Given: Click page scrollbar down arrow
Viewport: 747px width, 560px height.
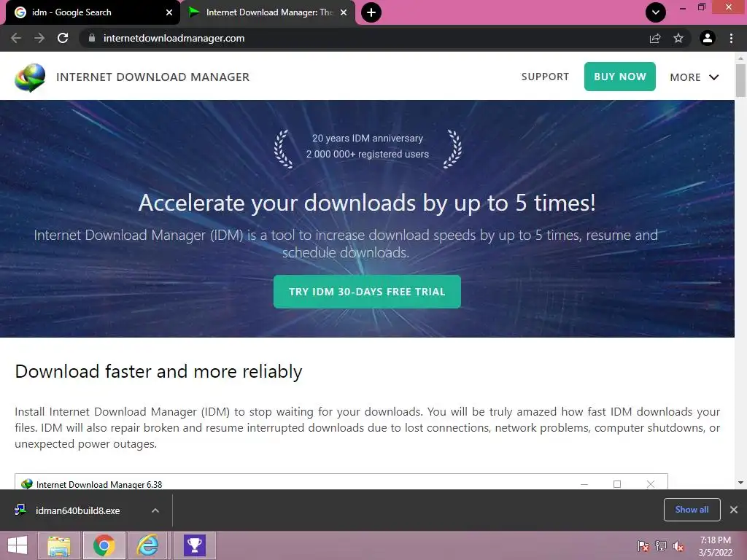Looking at the screenshot, I should tap(740, 483).
